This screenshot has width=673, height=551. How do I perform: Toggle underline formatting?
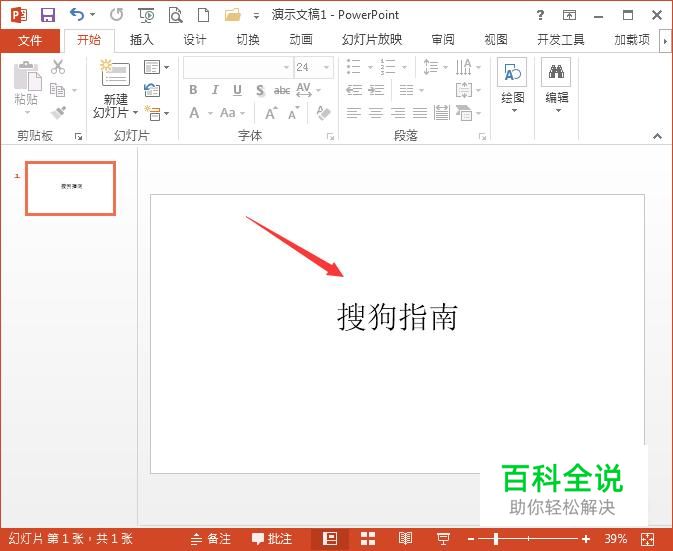click(237, 90)
